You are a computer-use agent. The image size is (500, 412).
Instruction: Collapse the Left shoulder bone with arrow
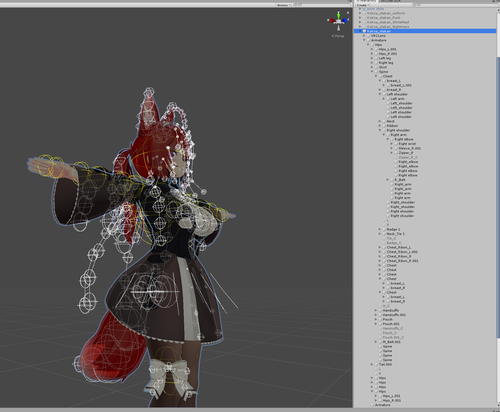(x=380, y=94)
